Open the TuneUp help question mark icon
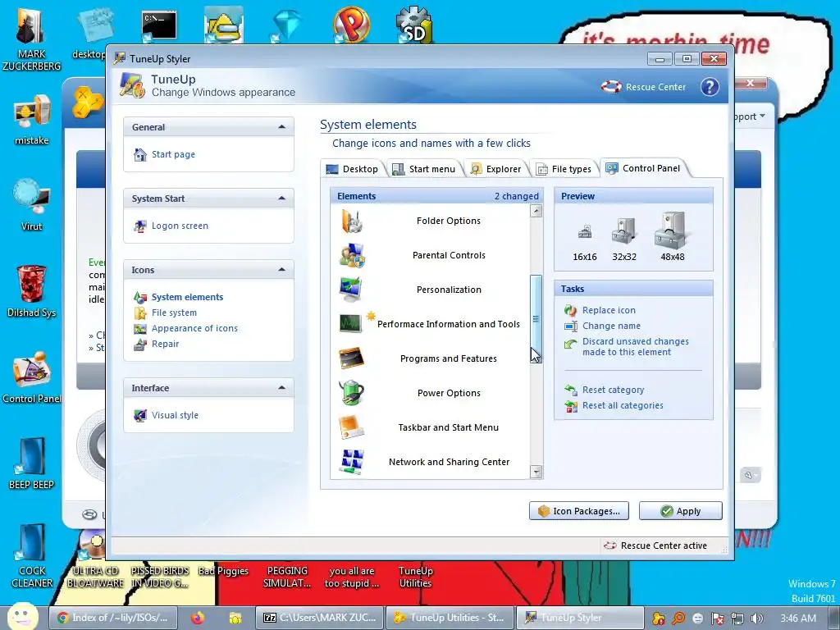Screen dimensions: 840x630 pyautogui.click(x=710, y=87)
